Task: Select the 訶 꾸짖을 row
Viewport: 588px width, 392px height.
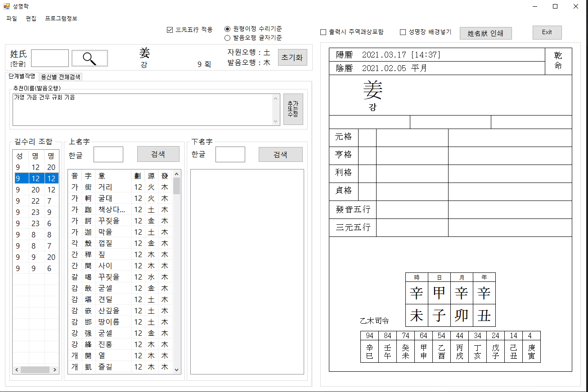Action: (x=120, y=221)
